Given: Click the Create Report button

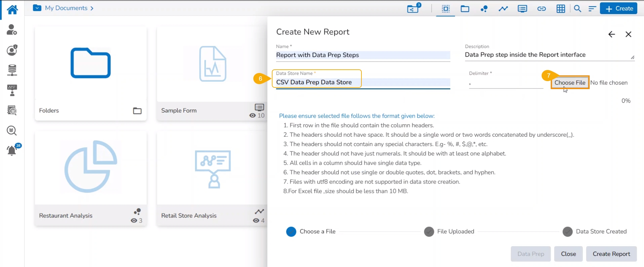Looking at the screenshot, I should click(611, 254).
